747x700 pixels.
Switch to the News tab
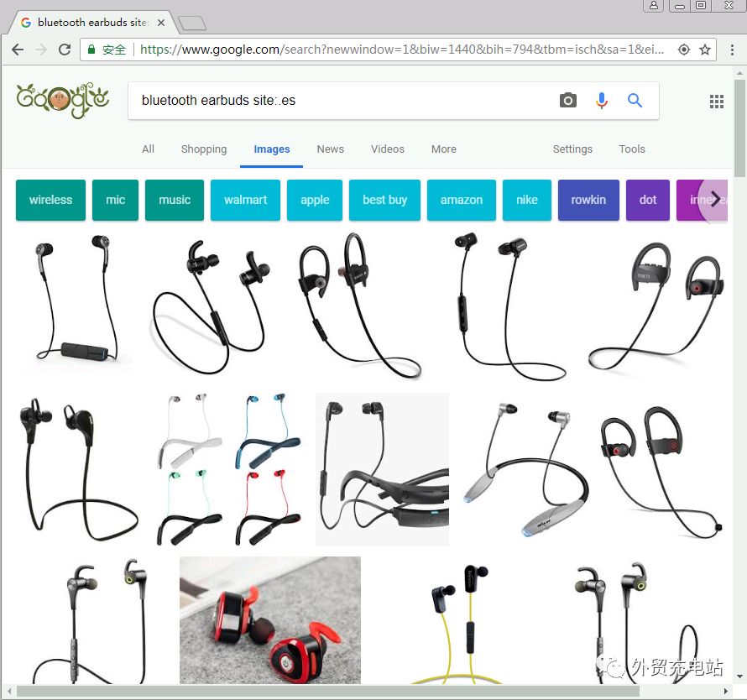click(x=330, y=149)
